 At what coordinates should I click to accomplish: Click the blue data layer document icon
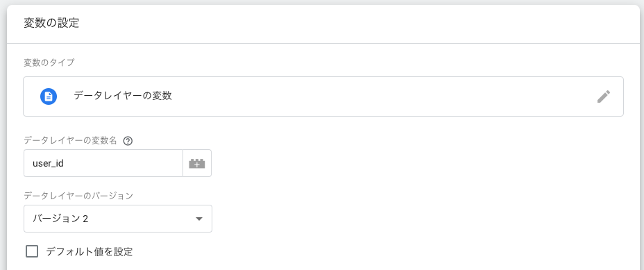49,96
